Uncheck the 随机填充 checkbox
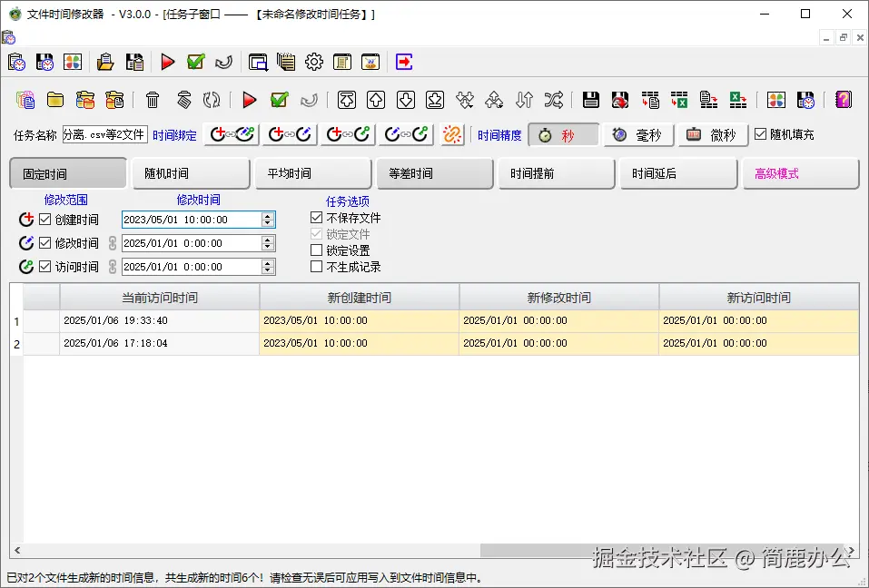 pos(762,134)
